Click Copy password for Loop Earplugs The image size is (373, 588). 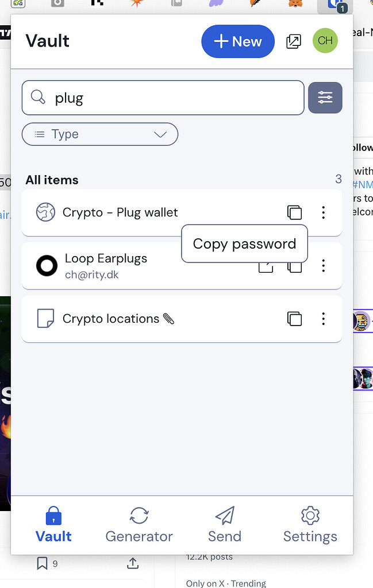coord(244,244)
